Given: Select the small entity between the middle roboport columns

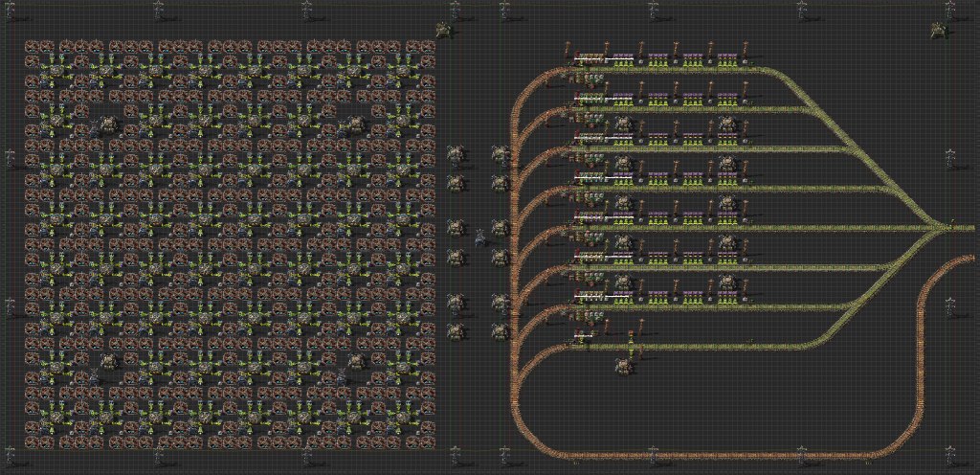Looking at the screenshot, I should pos(480,238).
